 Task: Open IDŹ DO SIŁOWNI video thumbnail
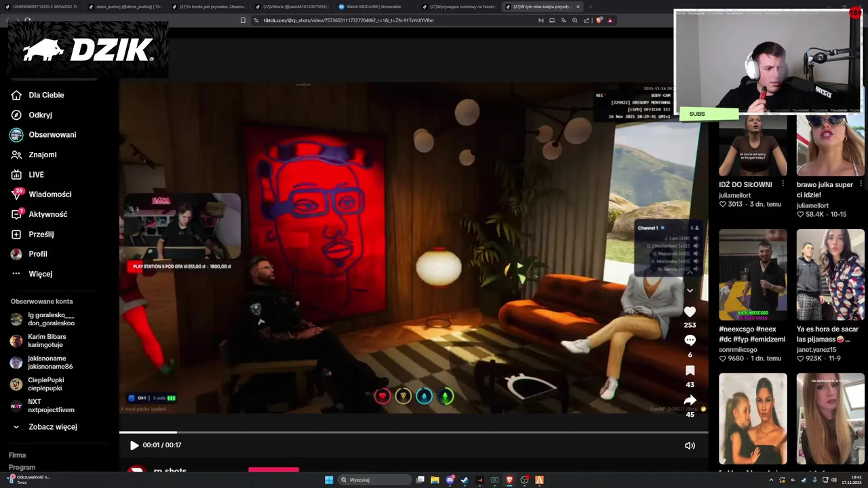click(753, 146)
